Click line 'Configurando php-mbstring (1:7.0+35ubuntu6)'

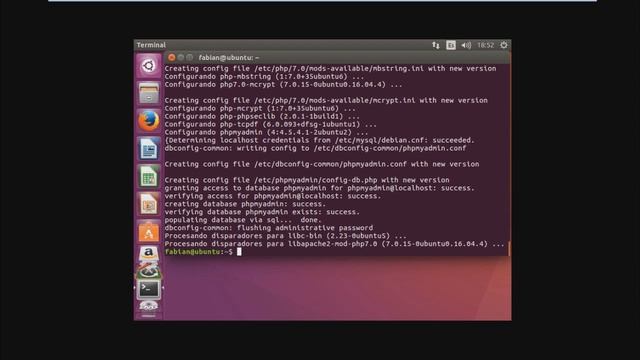[x=264, y=77]
